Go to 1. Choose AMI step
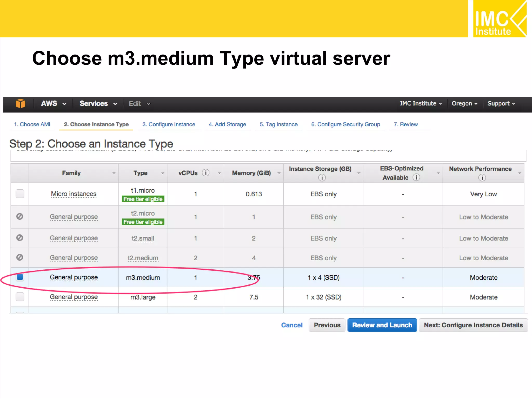Screen dimensions: 532x399 (x=32, y=124)
